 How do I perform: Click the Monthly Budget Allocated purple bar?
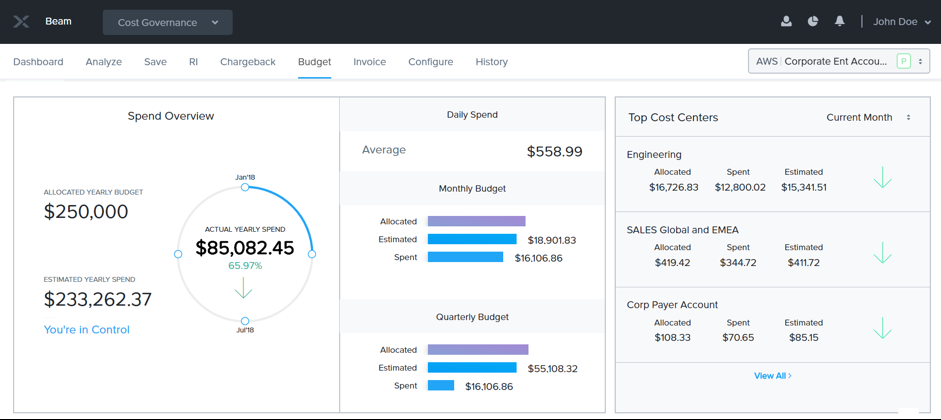[476, 221]
